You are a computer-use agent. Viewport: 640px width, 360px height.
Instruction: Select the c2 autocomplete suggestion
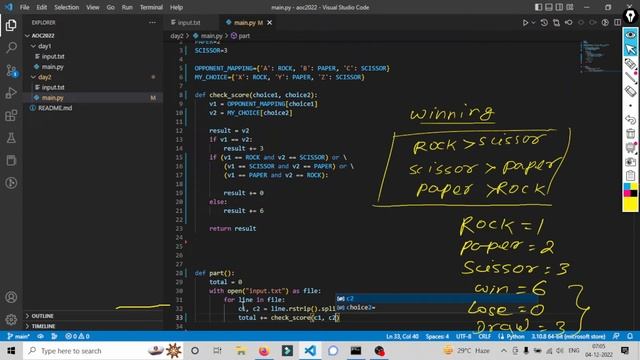[x=437, y=299]
